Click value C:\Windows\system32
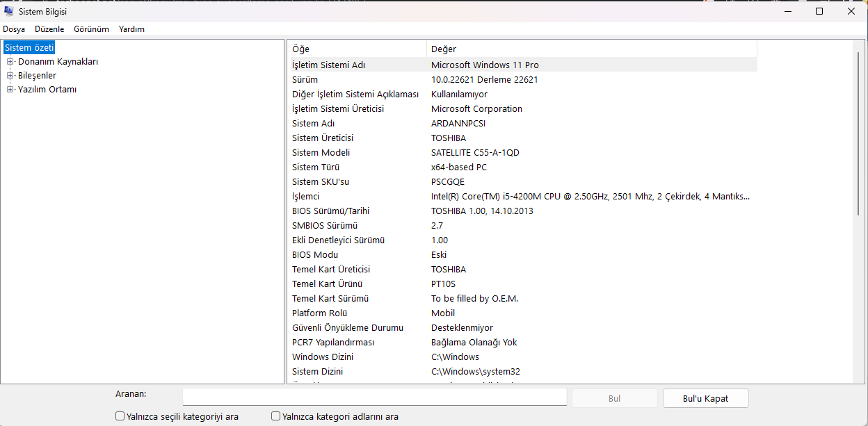Screen dimensions: 868x426 [x=475, y=371]
